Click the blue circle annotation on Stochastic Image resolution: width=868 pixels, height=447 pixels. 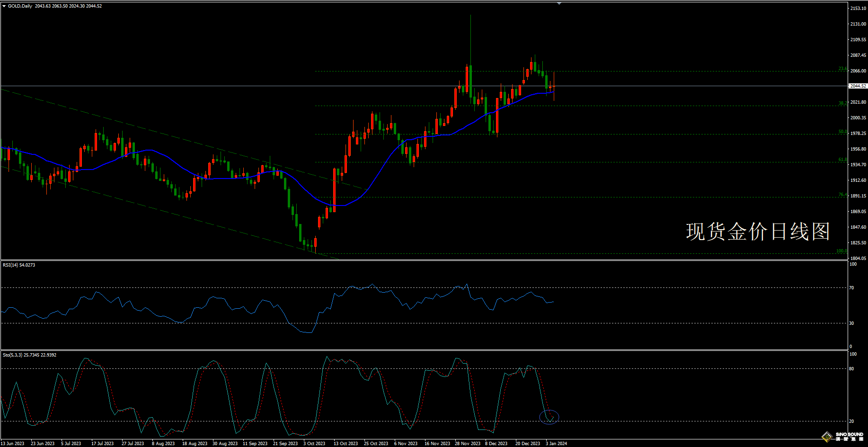(549, 417)
